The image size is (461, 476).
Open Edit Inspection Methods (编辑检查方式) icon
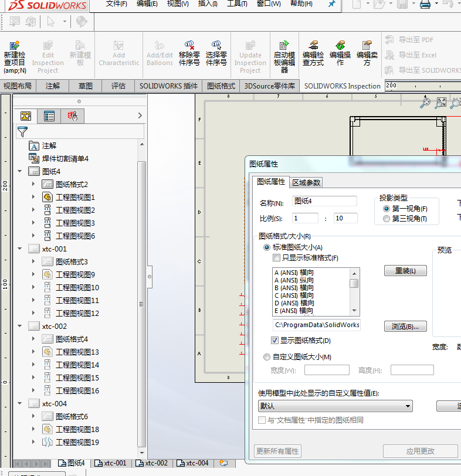[x=313, y=45]
